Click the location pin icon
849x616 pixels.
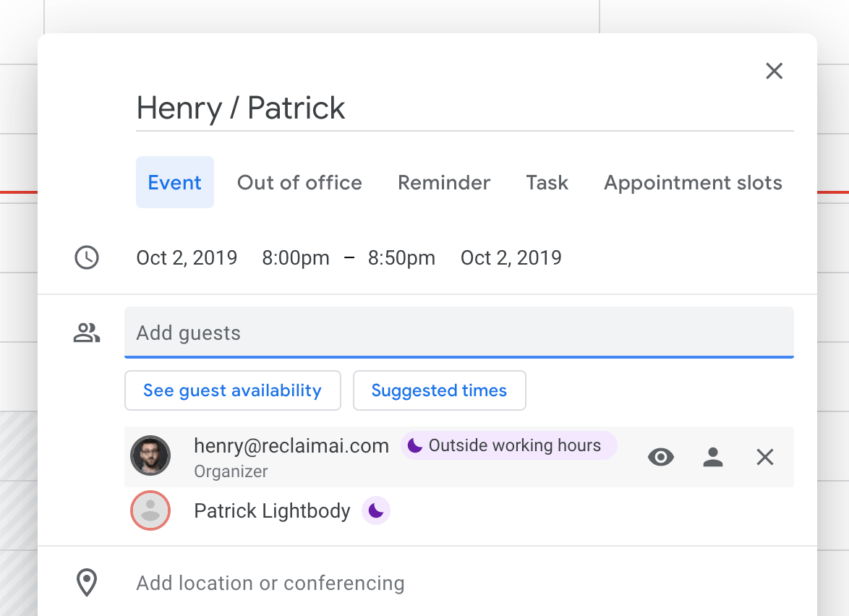87,583
